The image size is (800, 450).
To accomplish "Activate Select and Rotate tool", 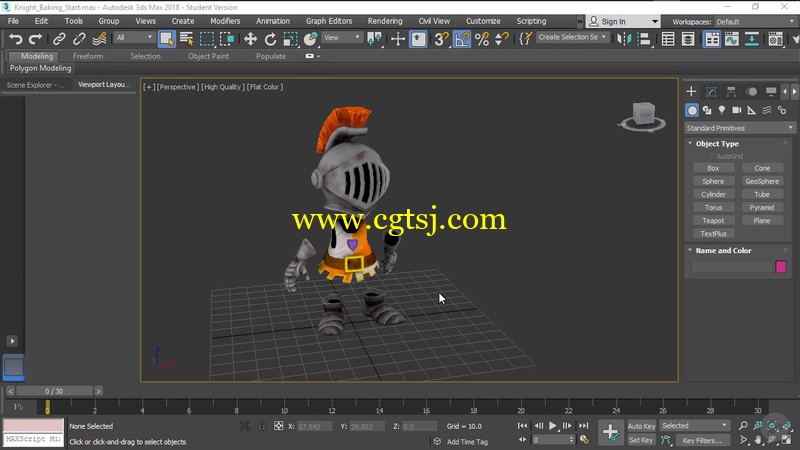I will pos(270,39).
